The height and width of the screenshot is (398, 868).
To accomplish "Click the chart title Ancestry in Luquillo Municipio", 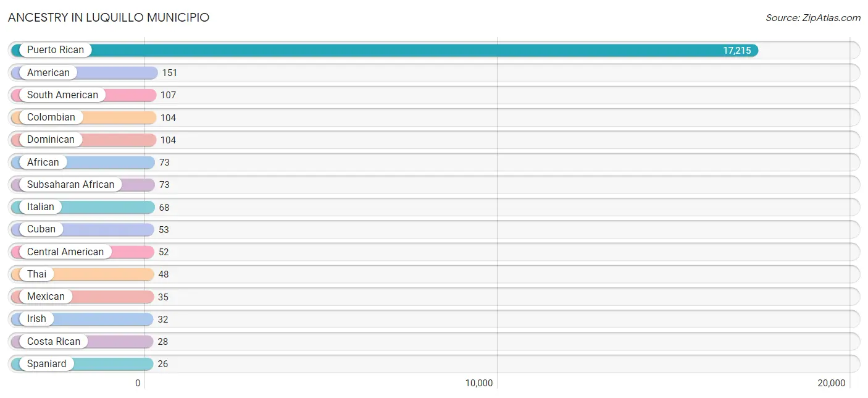I will pyautogui.click(x=109, y=17).
